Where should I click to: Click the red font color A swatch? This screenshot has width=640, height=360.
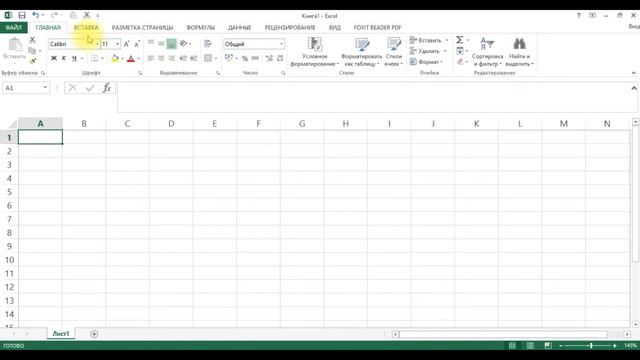(x=131, y=58)
